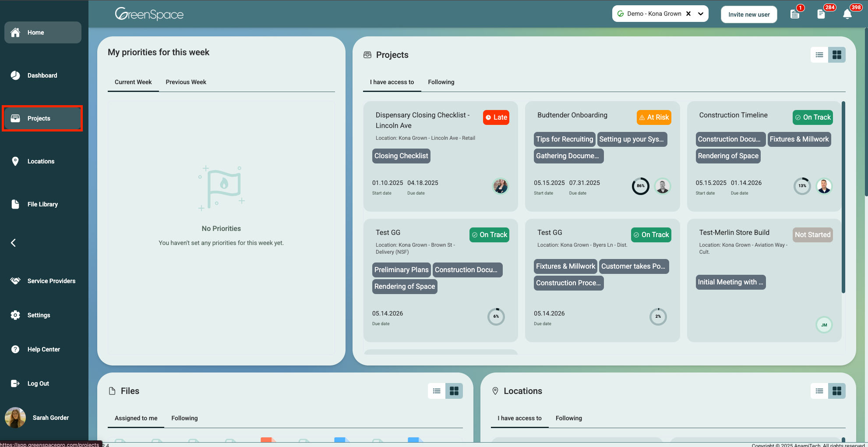The width and height of the screenshot is (868, 447).
Task: Click assignee avatar on Budtender Onboarding card
Action: point(663,186)
